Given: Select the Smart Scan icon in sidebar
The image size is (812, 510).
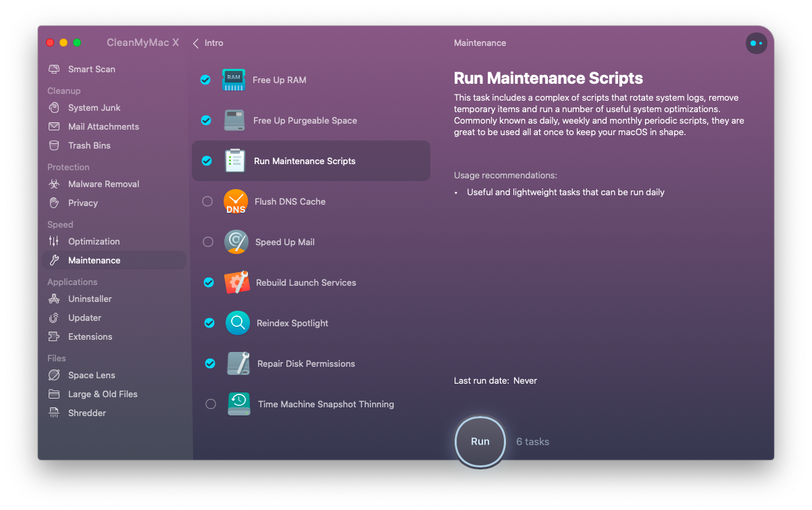Looking at the screenshot, I should click(x=54, y=69).
